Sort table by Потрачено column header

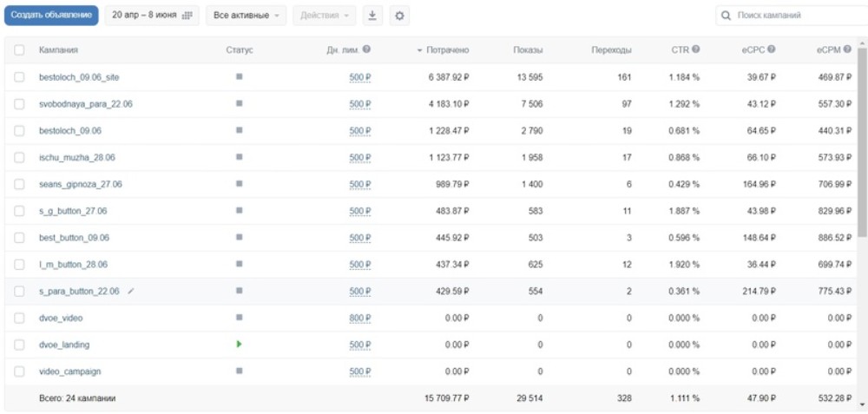tap(448, 50)
